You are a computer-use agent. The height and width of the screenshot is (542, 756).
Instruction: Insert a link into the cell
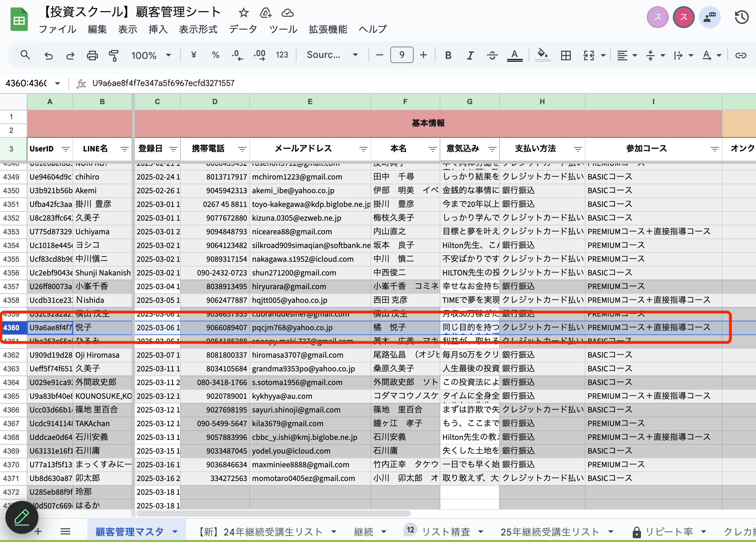(x=741, y=55)
